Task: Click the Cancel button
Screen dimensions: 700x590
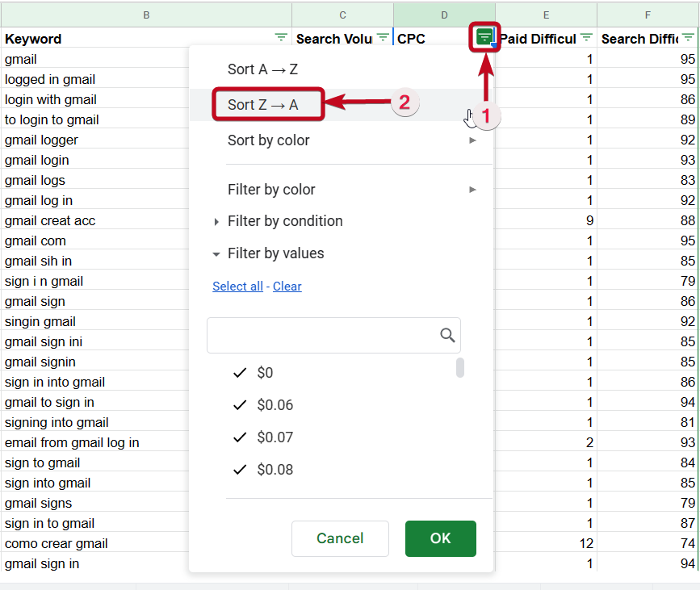Action: pyautogui.click(x=340, y=538)
